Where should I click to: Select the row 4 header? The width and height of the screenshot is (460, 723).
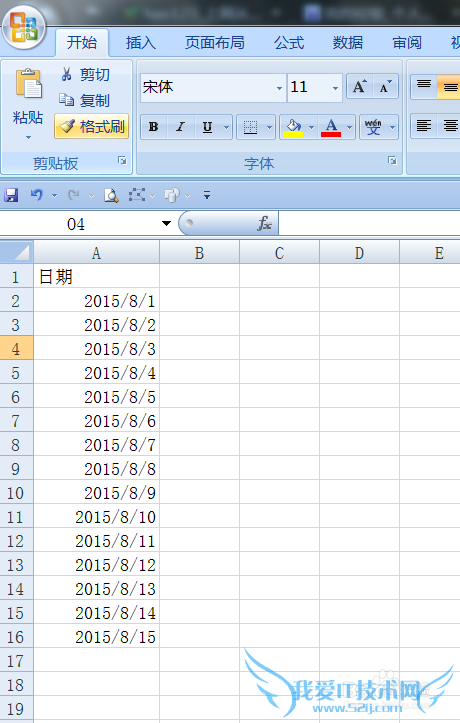(16, 348)
